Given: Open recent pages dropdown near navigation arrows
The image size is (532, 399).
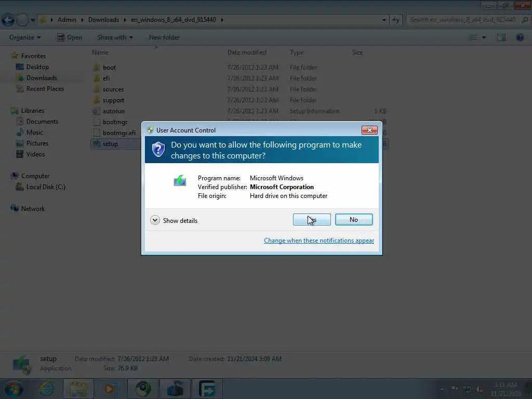Looking at the screenshot, I should click(x=33, y=20).
